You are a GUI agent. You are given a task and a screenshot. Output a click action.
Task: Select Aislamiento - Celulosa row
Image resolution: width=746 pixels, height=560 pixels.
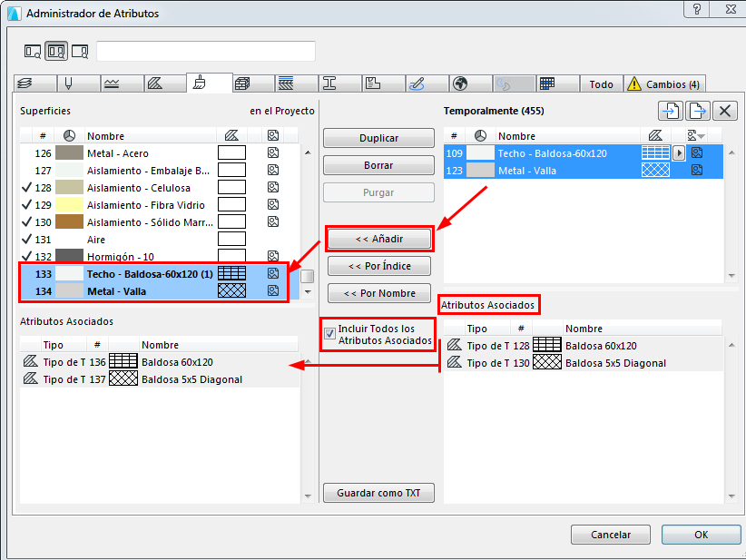tap(160, 188)
